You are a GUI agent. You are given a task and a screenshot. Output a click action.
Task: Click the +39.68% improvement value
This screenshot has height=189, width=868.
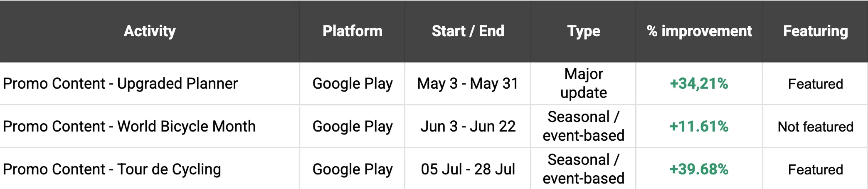[699, 169]
